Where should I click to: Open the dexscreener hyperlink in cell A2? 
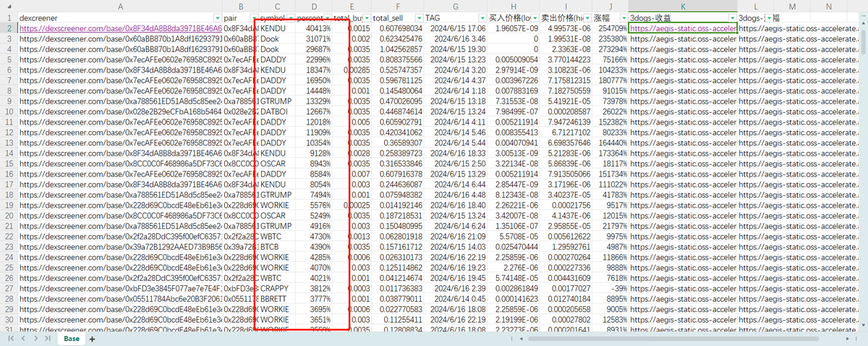pyautogui.click(x=120, y=28)
